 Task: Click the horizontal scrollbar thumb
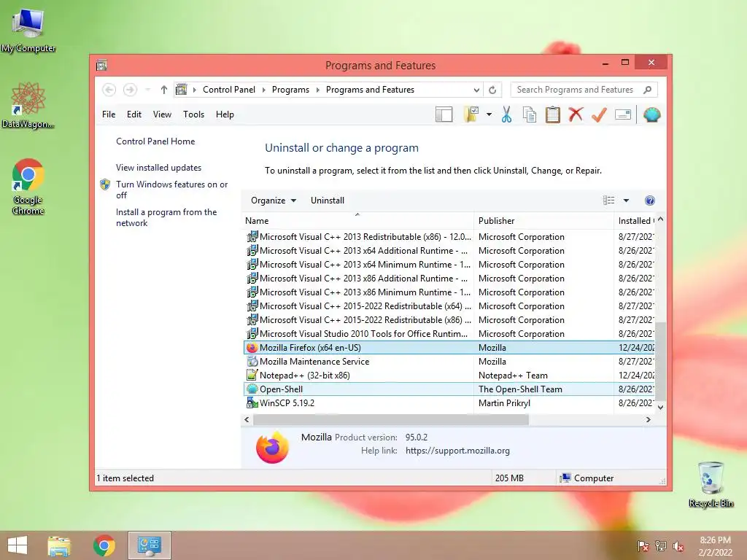point(391,419)
